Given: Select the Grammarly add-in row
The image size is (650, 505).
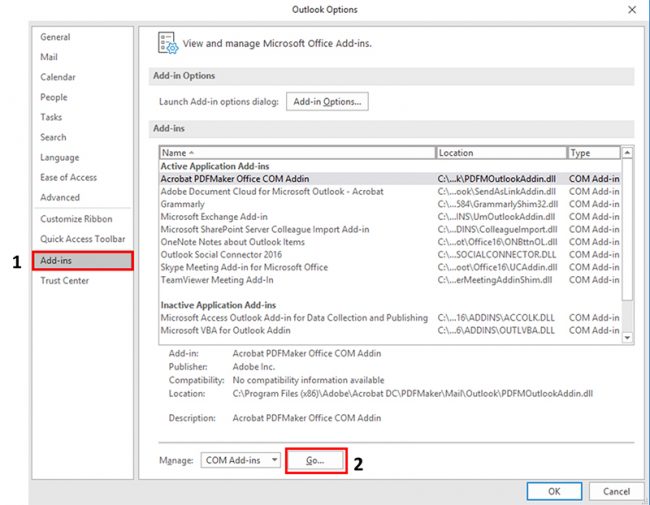Looking at the screenshot, I should point(390,204).
